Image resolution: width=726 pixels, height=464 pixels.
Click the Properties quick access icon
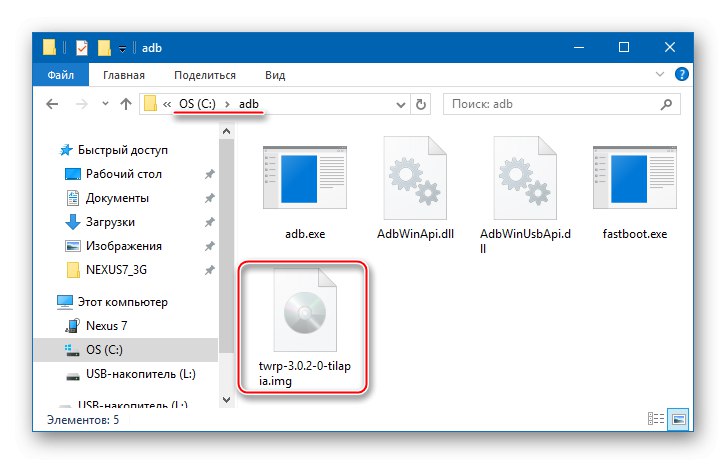(x=81, y=48)
